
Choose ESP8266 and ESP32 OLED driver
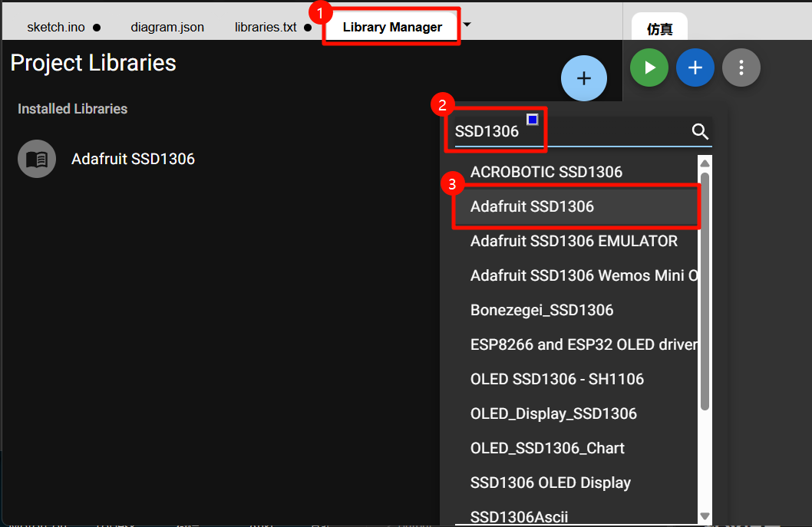point(576,344)
